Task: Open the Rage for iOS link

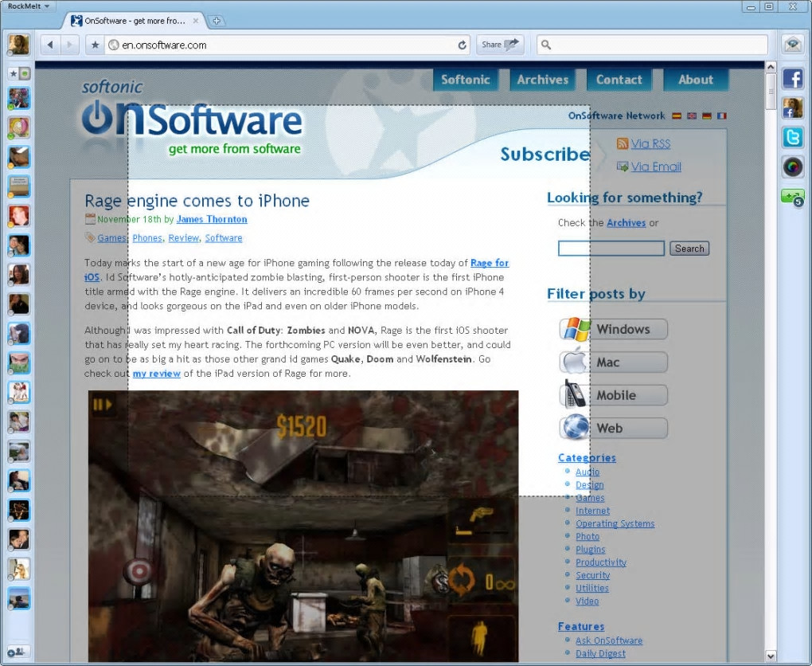Action: click(490, 263)
